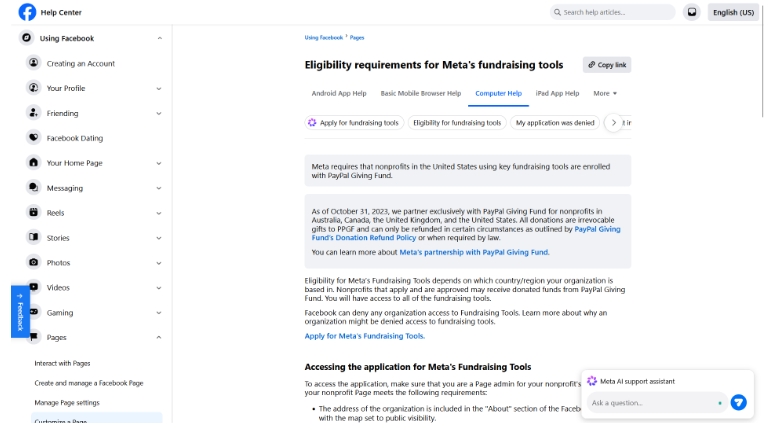Click the sparkle icon on Apply for fundraising tools chip

pos(312,122)
